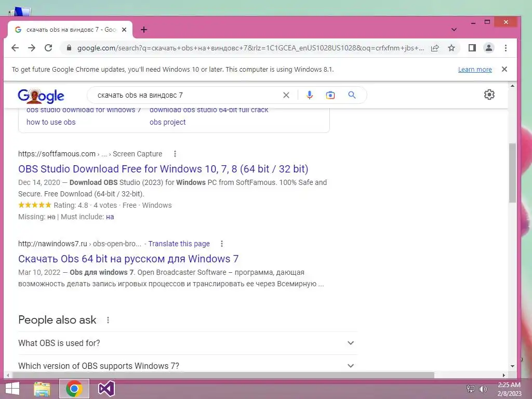Open network icon in system tray
The height and width of the screenshot is (399, 532).
[471, 389]
